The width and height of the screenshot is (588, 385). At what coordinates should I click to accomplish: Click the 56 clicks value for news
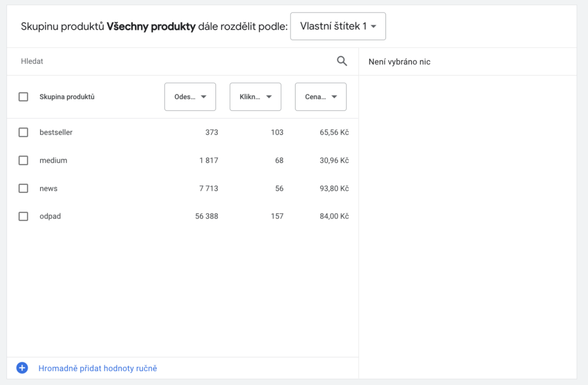pyautogui.click(x=279, y=189)
